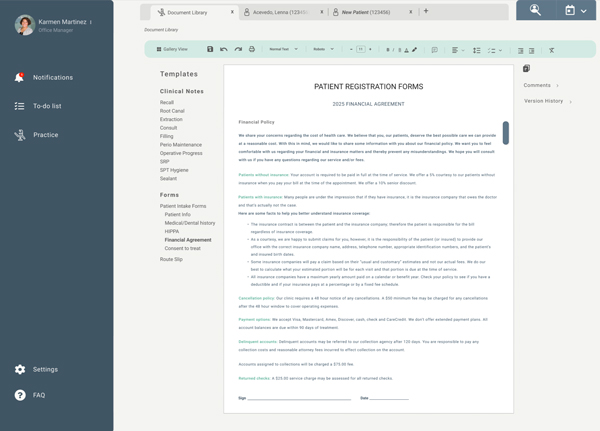Screen dimensions: 600x431
Task: Toggle underline formatting
Action: [399, 50]
